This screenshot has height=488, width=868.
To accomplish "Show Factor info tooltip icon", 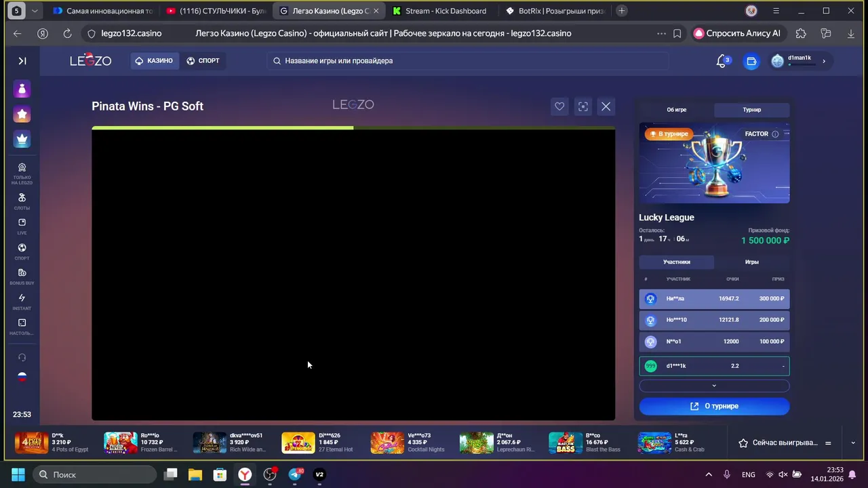I will click(x=775, y=134).
